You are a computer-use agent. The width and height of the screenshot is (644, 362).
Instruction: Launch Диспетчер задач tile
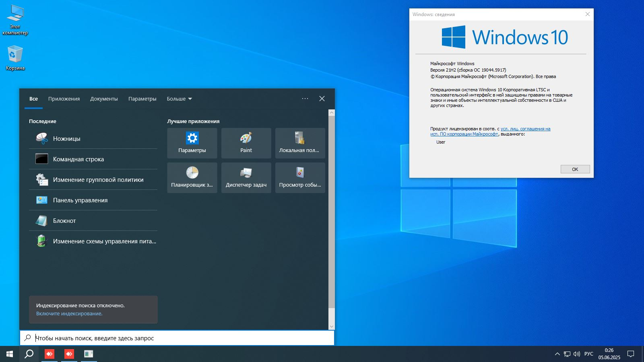[x=246, y=177]
